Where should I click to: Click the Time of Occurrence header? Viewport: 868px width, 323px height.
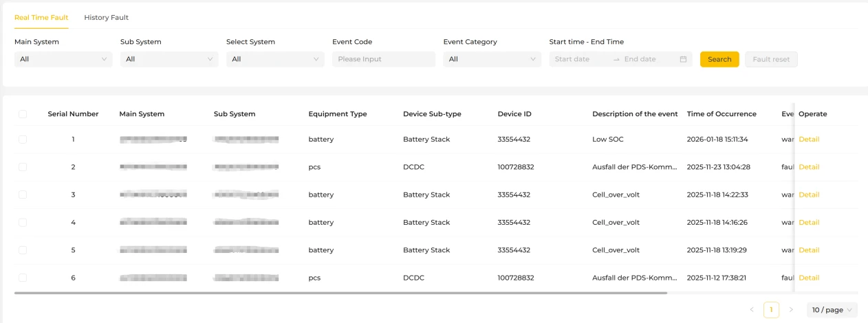[721, 114]
